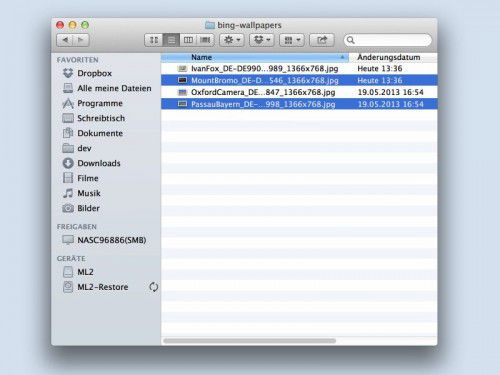The image size is (500, 375).
Task: Click the green zoom window button
Action: point(85,25)
